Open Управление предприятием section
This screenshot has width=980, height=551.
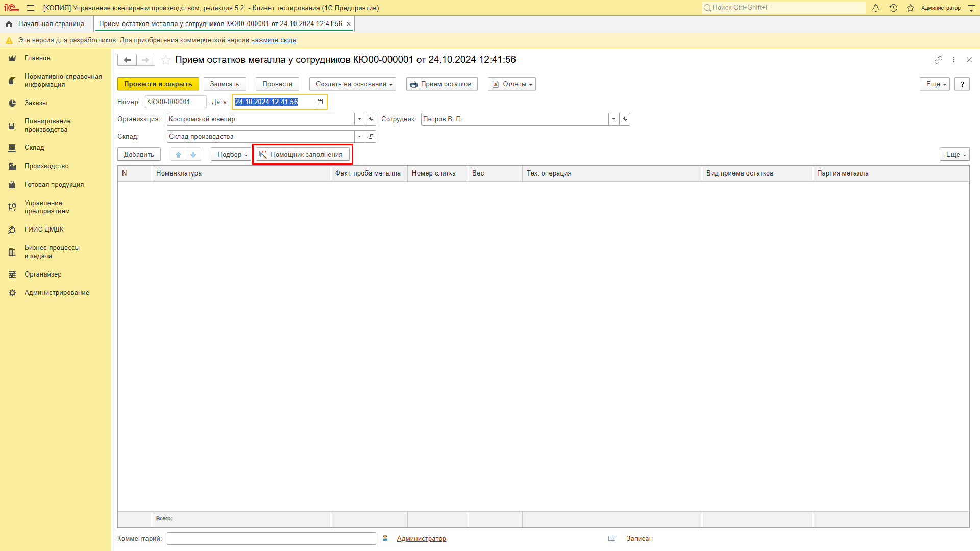coord(47,207)
